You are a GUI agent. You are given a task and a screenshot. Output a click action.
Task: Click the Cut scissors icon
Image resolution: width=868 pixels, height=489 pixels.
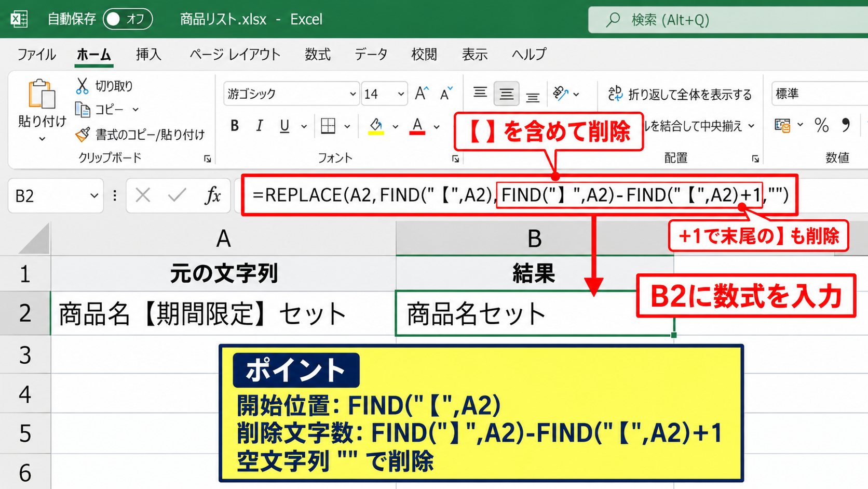tap(82, 86)
